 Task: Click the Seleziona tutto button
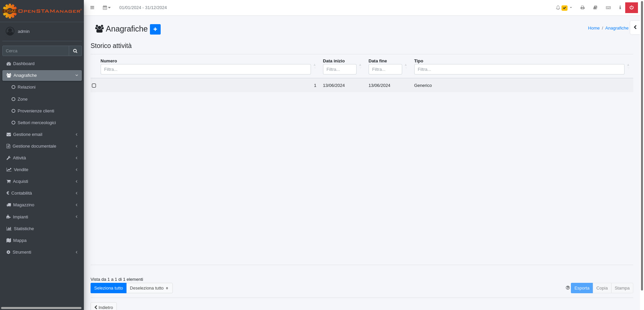(x=108, y=288)
